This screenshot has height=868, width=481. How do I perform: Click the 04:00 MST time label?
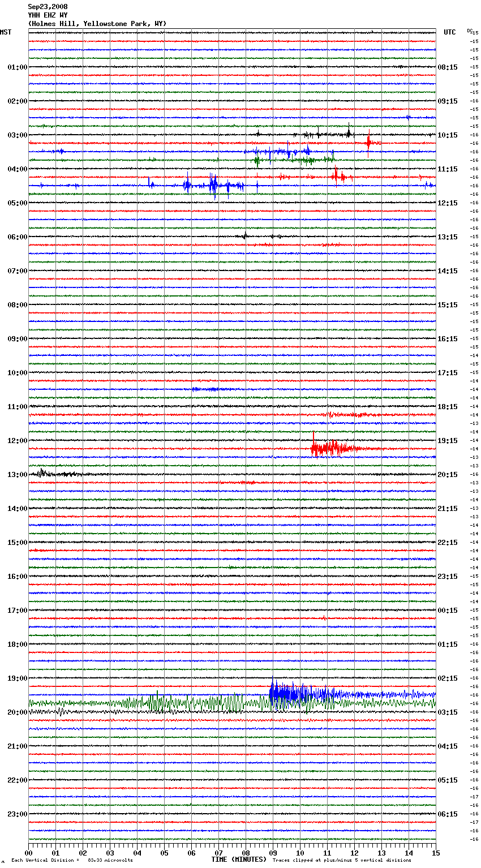17,169
